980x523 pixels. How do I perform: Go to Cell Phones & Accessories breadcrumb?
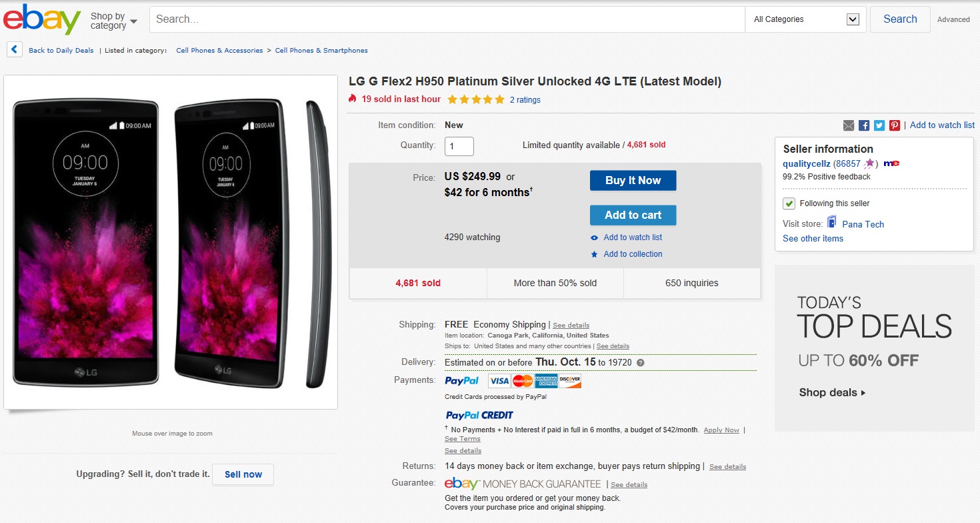[219, 51]
